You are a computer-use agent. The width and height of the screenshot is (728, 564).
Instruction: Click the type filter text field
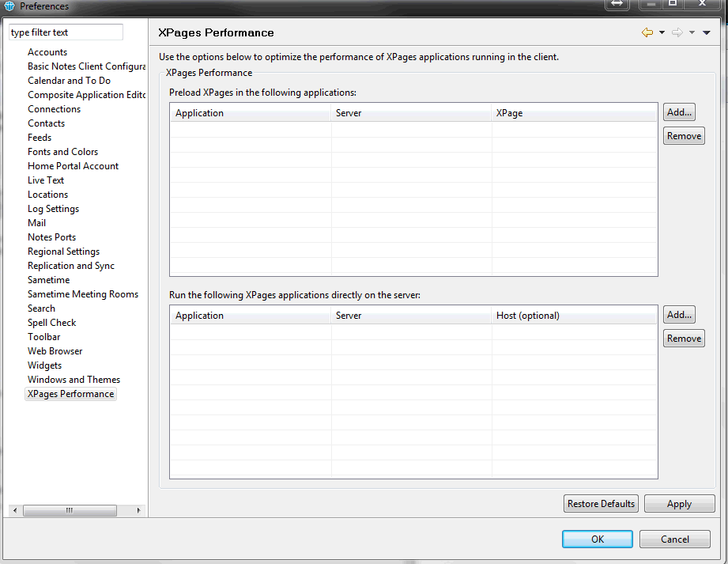coord(66,32)
